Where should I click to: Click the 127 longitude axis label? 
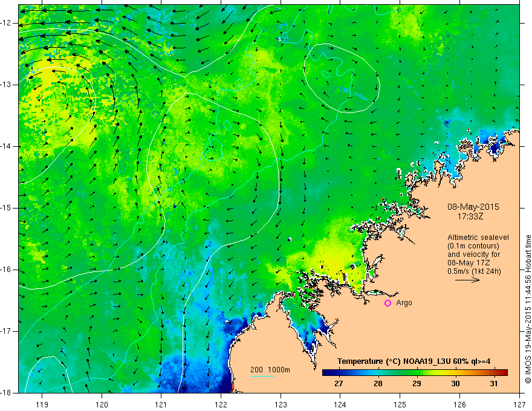click(x=519, y=404)
